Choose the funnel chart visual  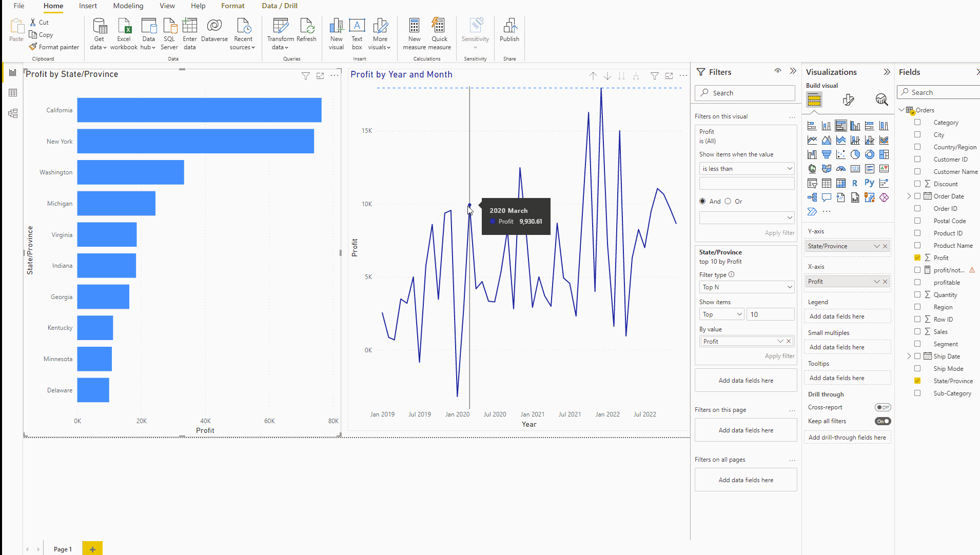pyautogui.click(x=826, y=154)
